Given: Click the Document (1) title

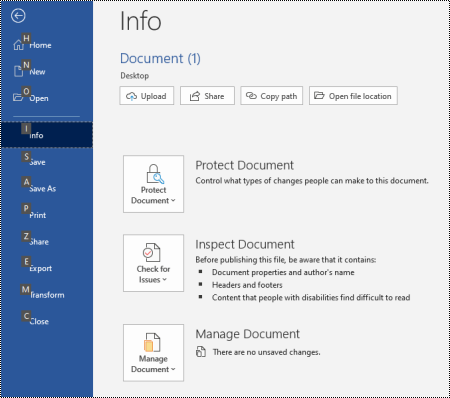Looking at the screenshot, I should point(160,59).
